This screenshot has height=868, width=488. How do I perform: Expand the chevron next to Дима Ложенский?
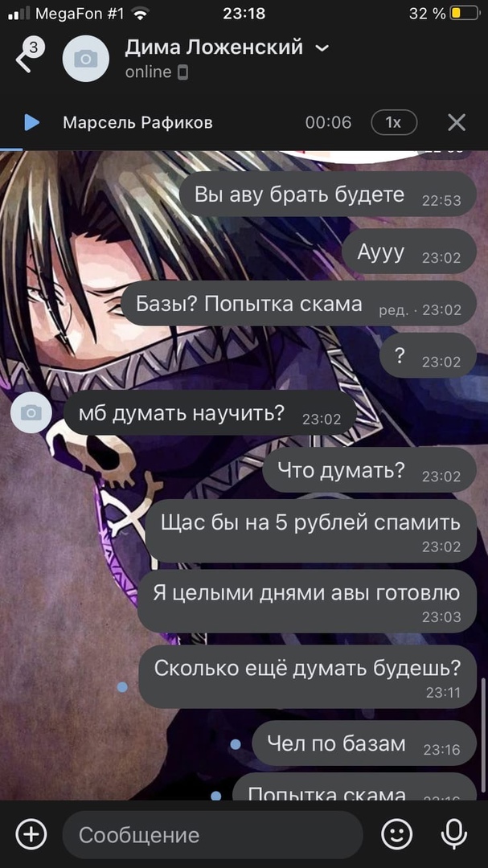click(x=322, y=49)
